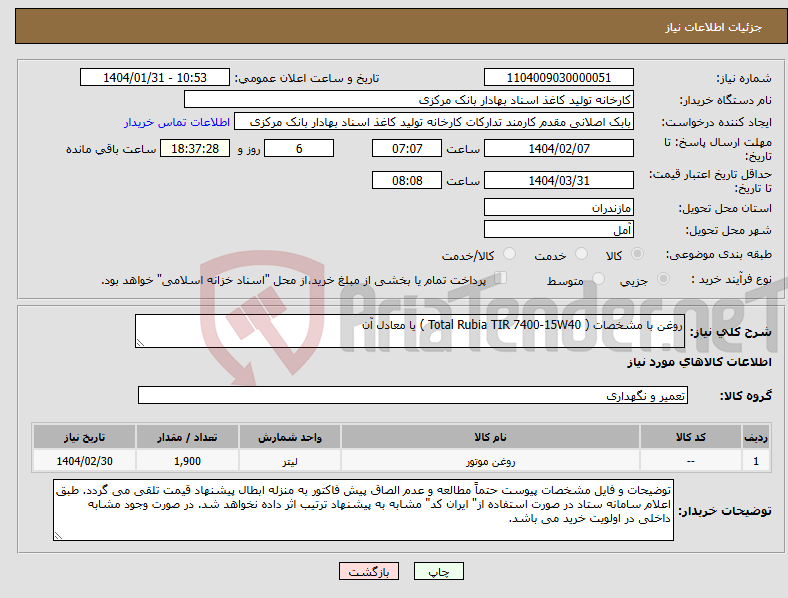Click the تعداد / مقدار column header
Image resolution: width=788 pixels, height=598 pixels.
coord(187,437)
